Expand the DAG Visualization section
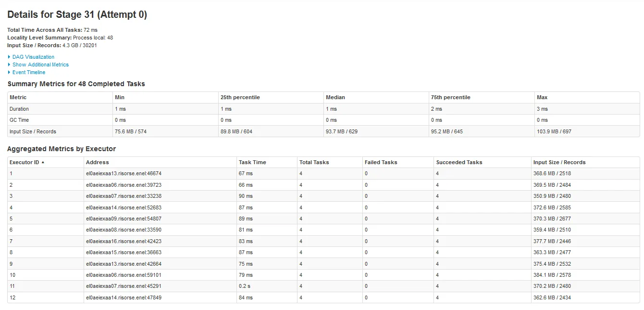 [x=33, y=57]
